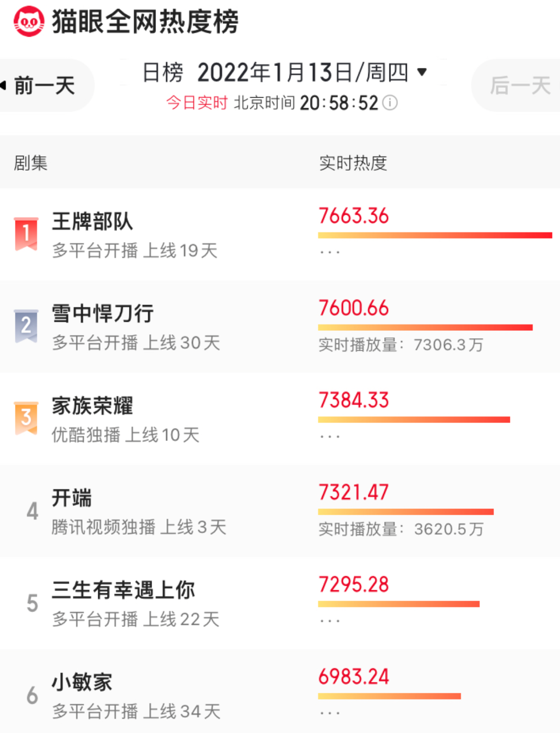Go to previous day with 前一天
This screenshot has width=560, height=733.
pyautogui.click(x=45, y=85)
